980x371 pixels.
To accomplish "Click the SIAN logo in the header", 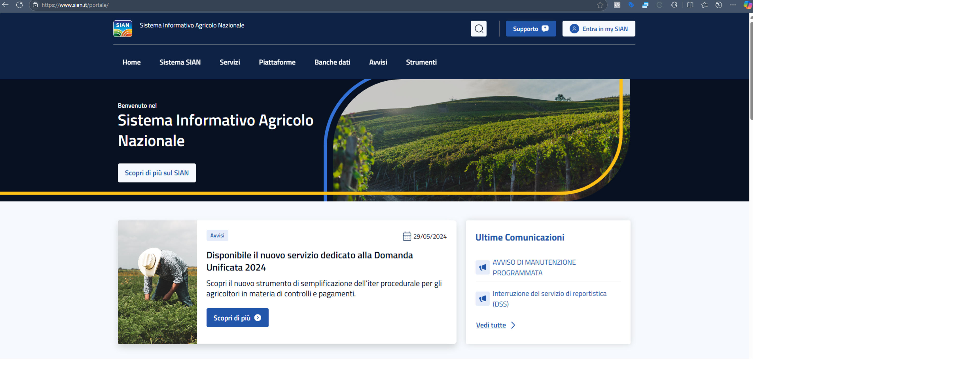I will tap(122, 29).
